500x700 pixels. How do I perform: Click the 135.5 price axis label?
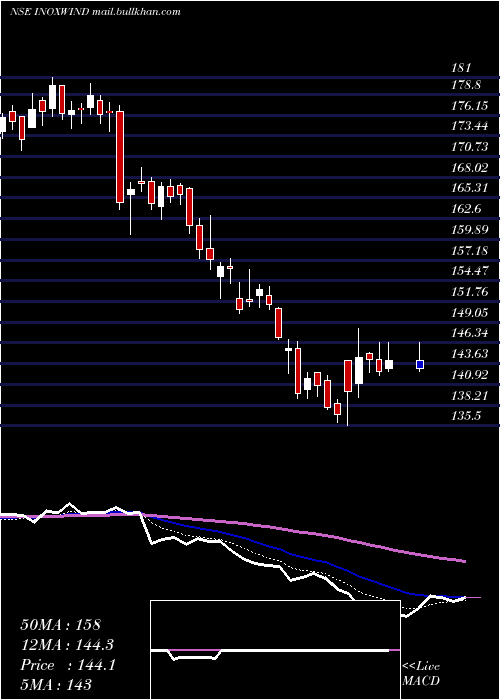466,416
